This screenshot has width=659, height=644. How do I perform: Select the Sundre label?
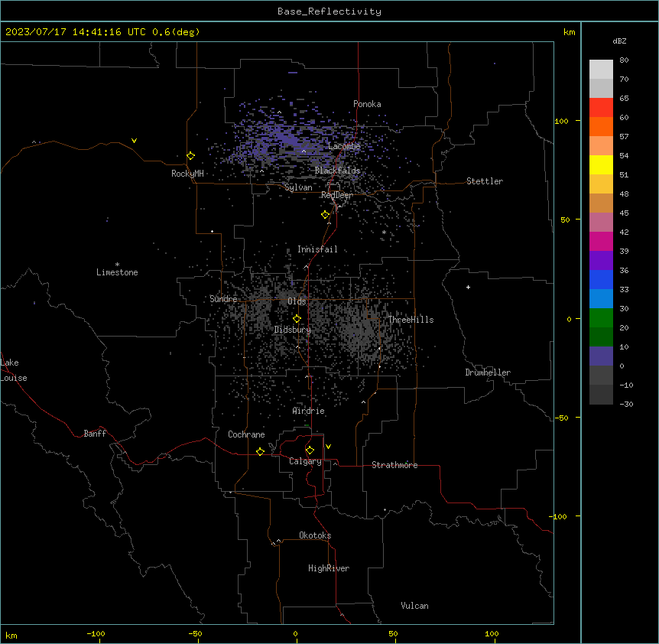tap(223, 299)
